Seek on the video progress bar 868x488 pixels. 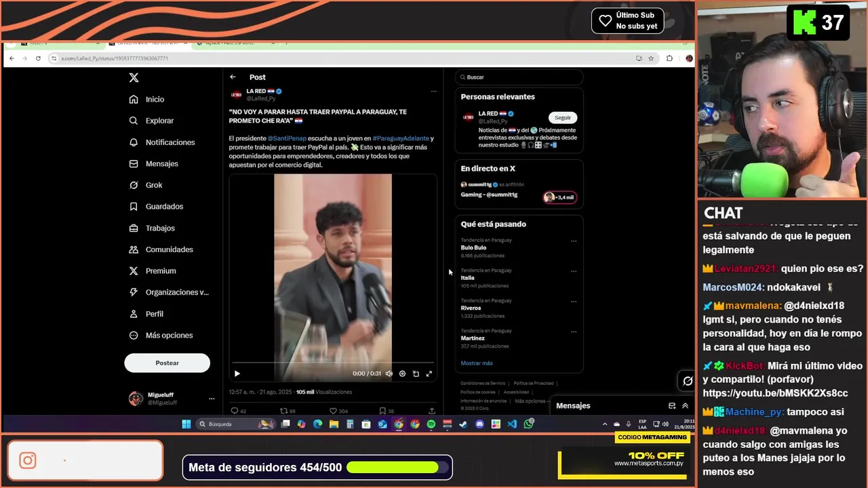[x=333, y=363]
